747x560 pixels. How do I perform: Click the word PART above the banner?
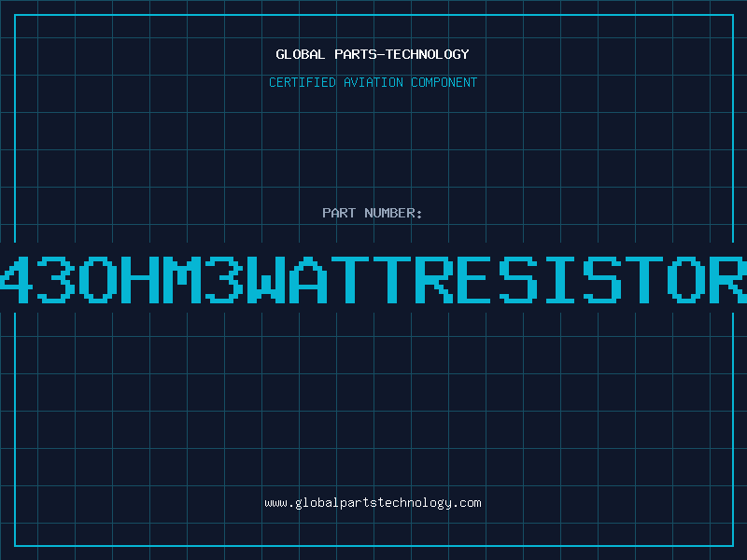tap(339, 213)
